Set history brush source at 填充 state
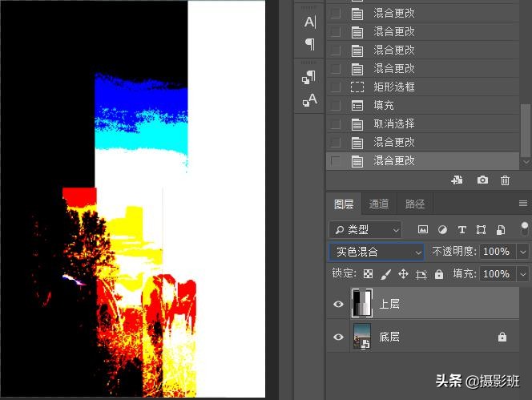 click(x=336, y=105)
